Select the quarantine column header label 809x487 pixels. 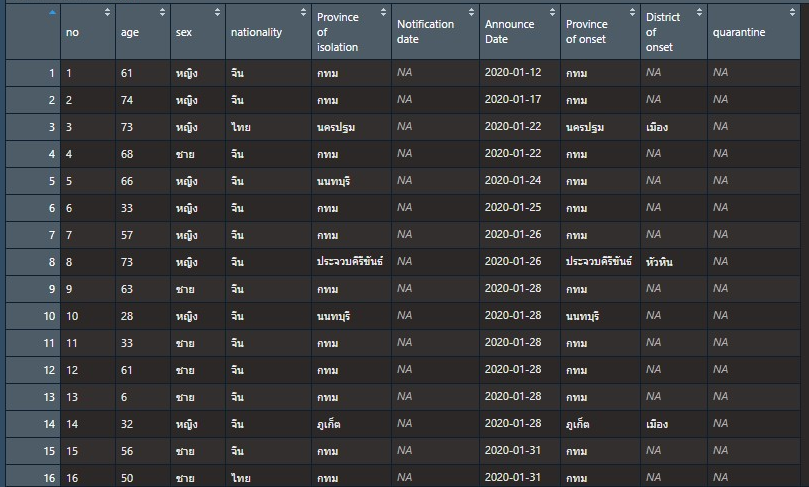tap(739, 32)
